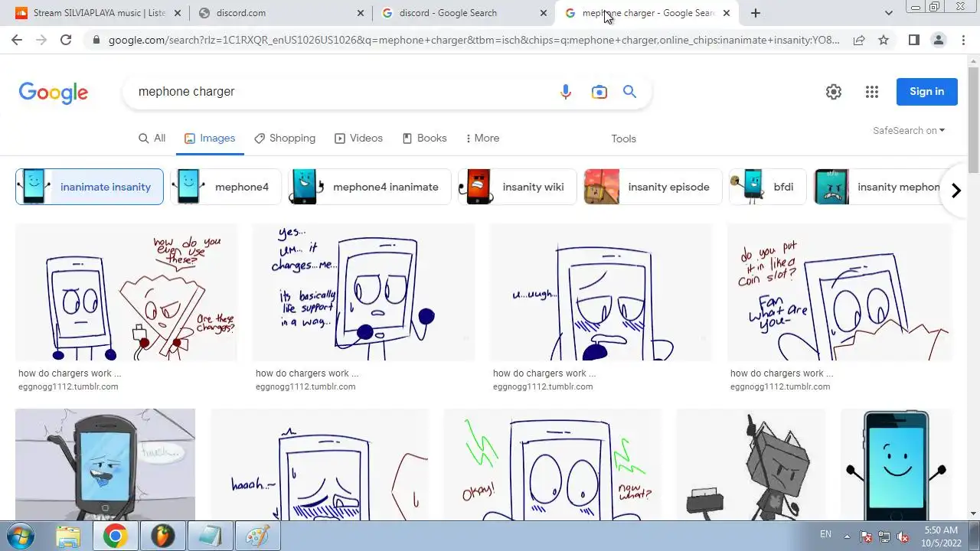This screenshot has height=551, width=980.
Task: Toggle the insanity episode filter chip
Action: [x=652, y=187]
